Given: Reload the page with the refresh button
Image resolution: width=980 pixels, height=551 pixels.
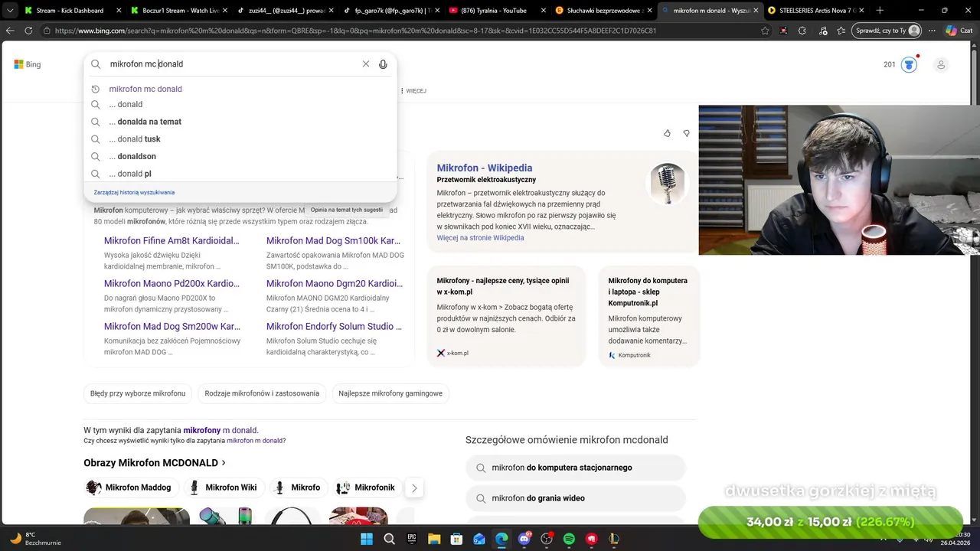Looking at the screenshot, I should 28,31.
